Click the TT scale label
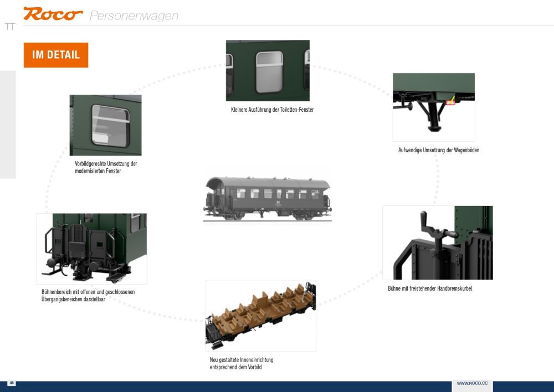This screenshot has width=554, height=392. click(x=10, y=27)
